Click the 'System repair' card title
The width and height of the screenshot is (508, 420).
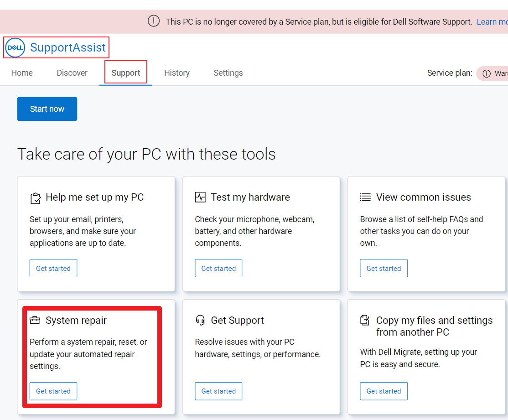[x=76, y=320]
